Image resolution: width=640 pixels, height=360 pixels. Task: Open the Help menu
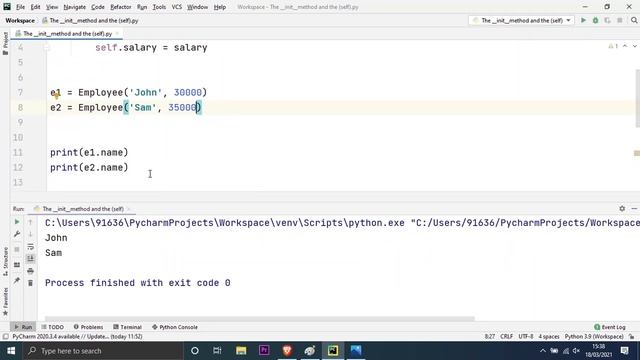point(220,7)
